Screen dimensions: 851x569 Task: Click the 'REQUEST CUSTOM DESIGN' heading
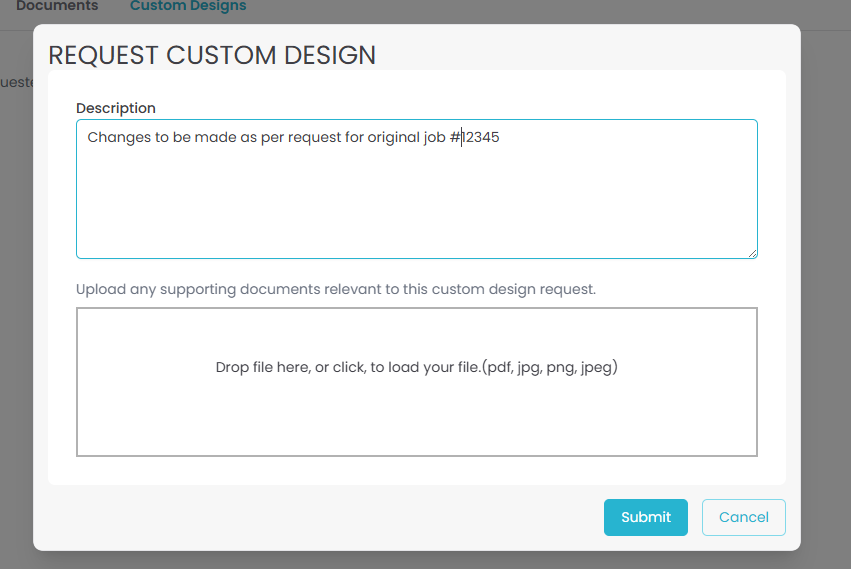click(212, 56)
